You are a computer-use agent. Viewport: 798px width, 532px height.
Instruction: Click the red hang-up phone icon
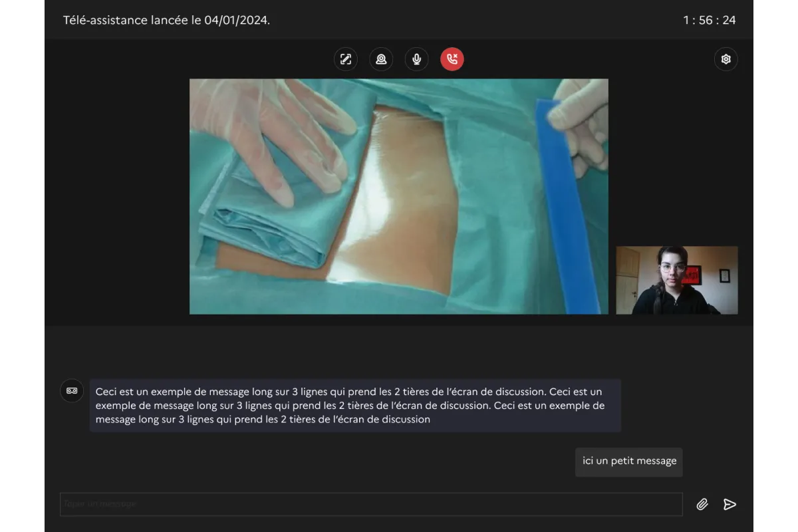point(452,59)
